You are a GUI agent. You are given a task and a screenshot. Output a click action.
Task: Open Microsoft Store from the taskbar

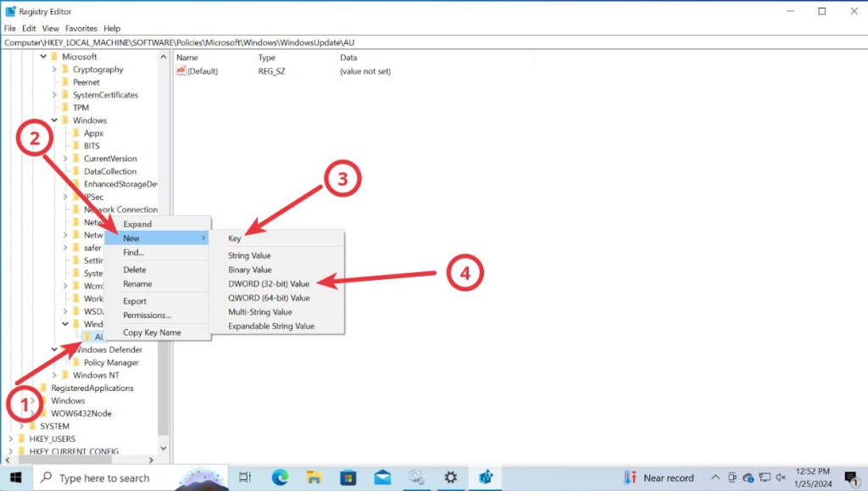pyautogui.click(x=348, y=477)
